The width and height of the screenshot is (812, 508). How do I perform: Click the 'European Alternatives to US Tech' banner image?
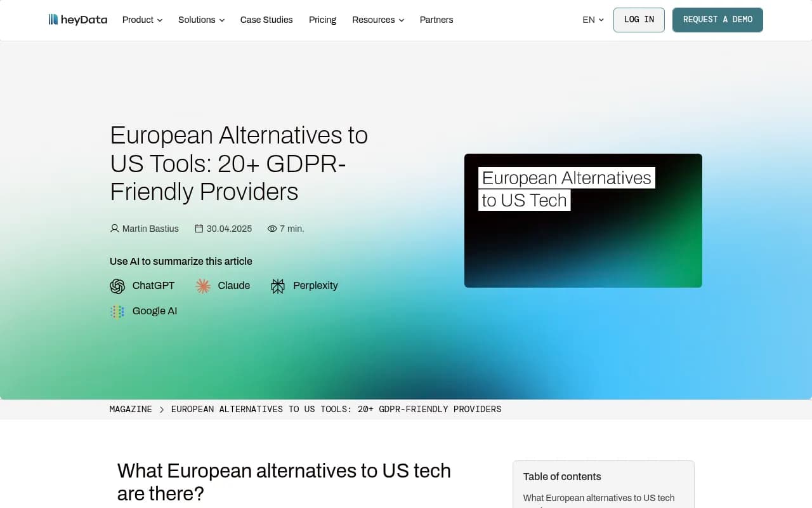point(583,220)
